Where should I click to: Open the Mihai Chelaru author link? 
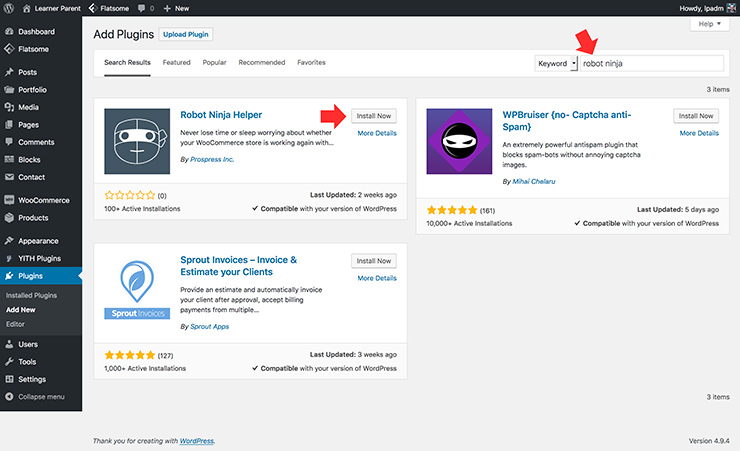534,181
